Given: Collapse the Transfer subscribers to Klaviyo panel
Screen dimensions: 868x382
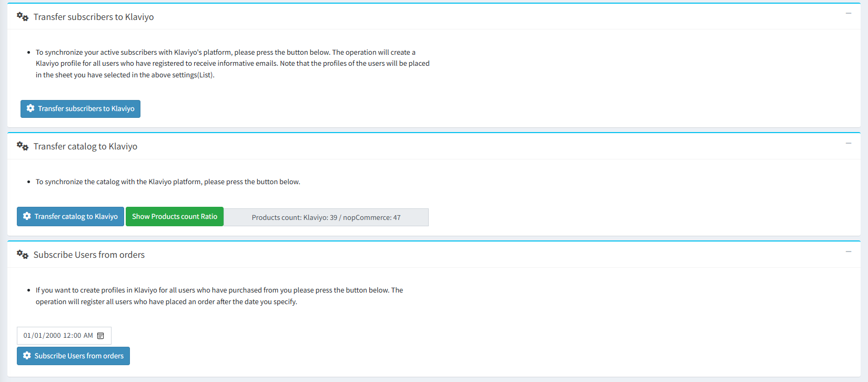Looking at the screenshot, I should (849, 13).
